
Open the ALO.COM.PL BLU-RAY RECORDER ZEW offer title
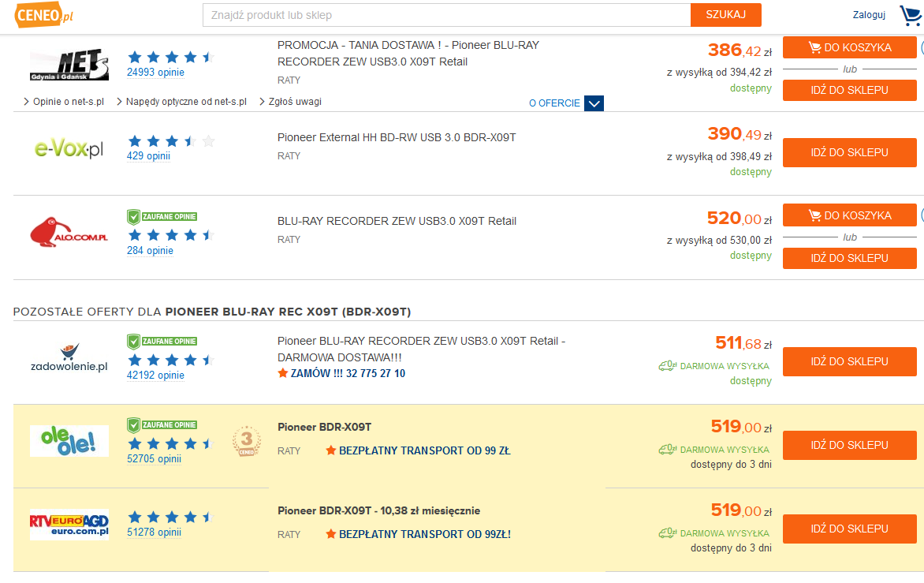(x=397, y=221)
